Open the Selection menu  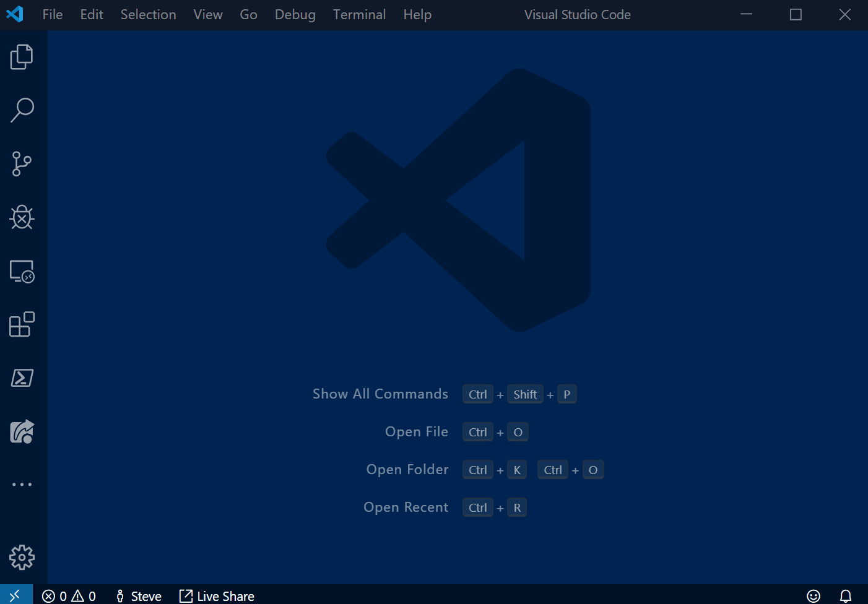pos(148,14)
